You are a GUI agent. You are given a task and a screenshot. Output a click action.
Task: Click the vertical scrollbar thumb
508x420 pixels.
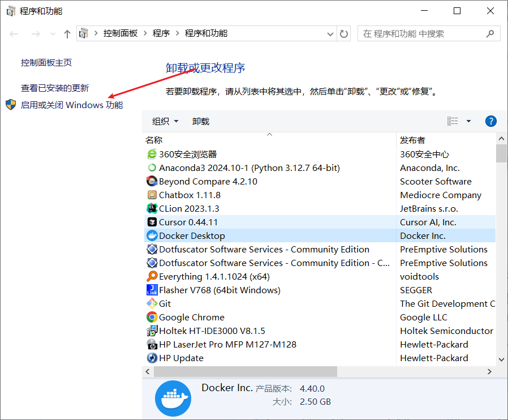(x=502, y=153)
